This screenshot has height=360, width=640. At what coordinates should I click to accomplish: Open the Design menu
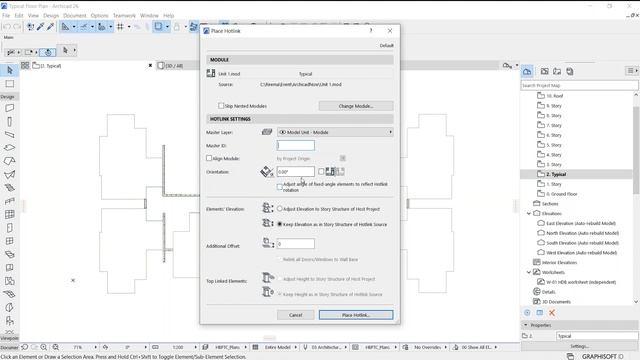(51, 16)
